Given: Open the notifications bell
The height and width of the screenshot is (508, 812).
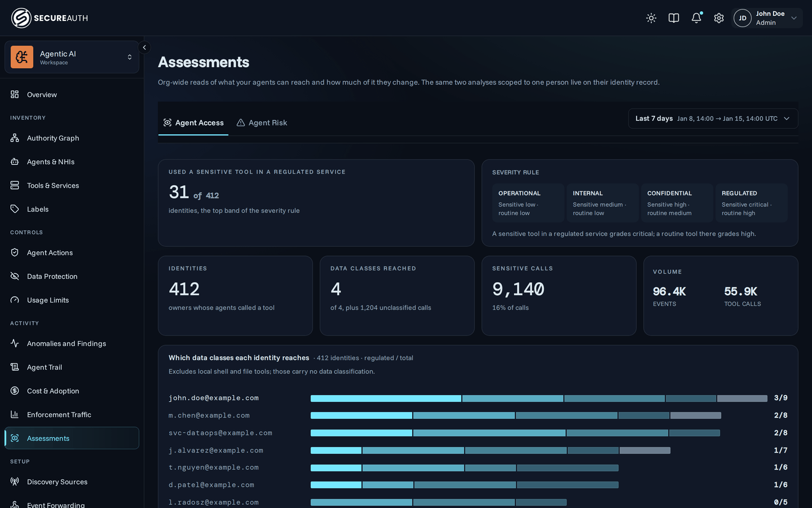Looking at the screenshot, I should pos(696,18).
